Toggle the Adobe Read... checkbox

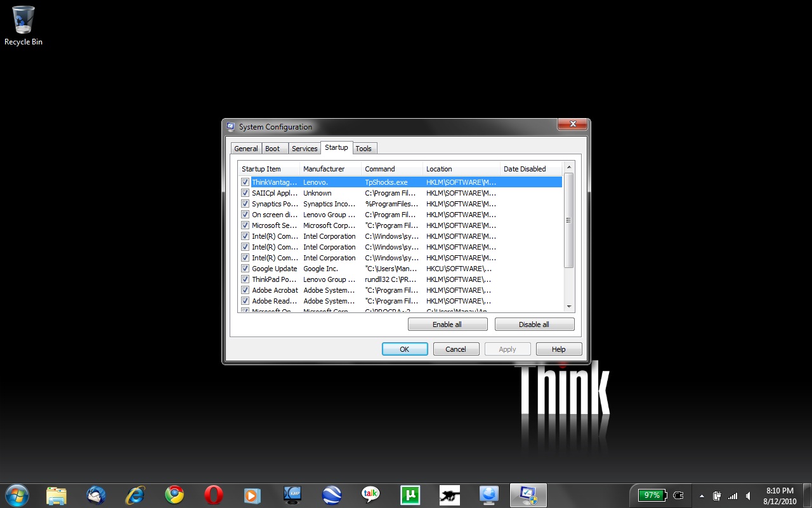(x=245, y=301)
